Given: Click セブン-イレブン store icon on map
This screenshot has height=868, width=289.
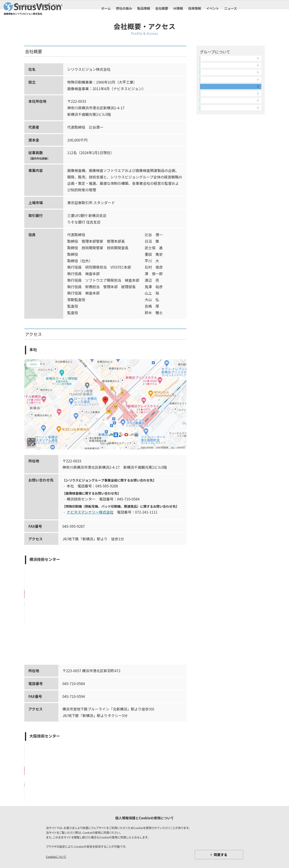Looking at the screenshot, I should click(x=167, y=363).
